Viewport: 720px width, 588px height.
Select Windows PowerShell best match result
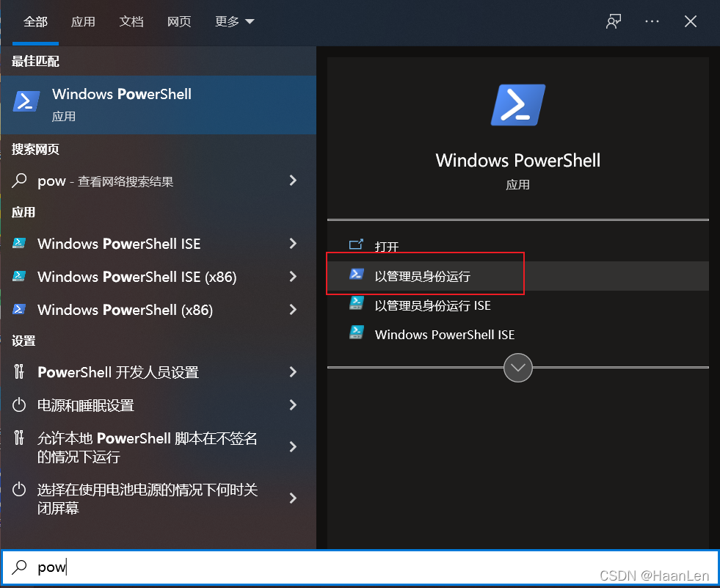click(x=159, y=105)
